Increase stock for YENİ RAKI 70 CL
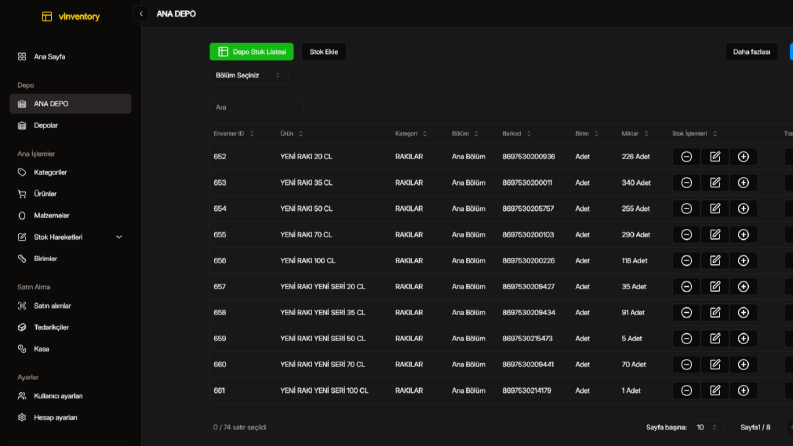 click(743, 235)
